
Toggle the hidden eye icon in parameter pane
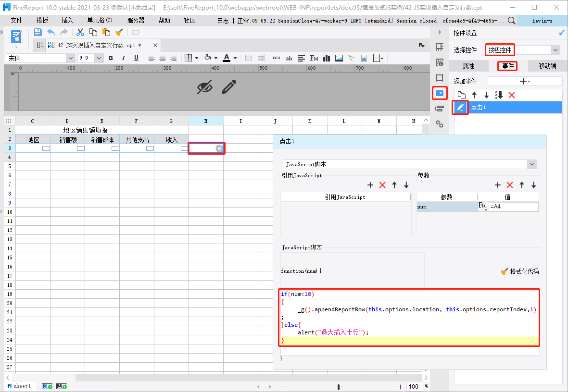pos(205,87)
